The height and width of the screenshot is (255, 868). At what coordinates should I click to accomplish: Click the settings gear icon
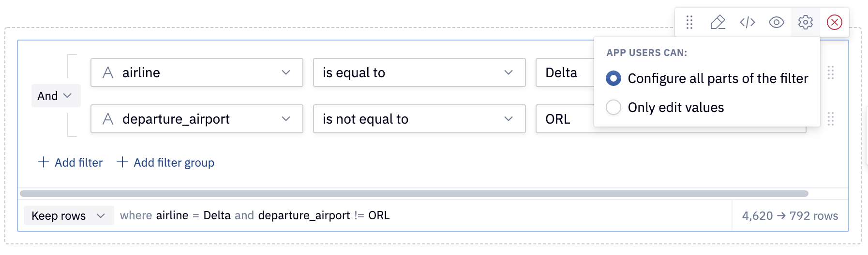(806, 22)
